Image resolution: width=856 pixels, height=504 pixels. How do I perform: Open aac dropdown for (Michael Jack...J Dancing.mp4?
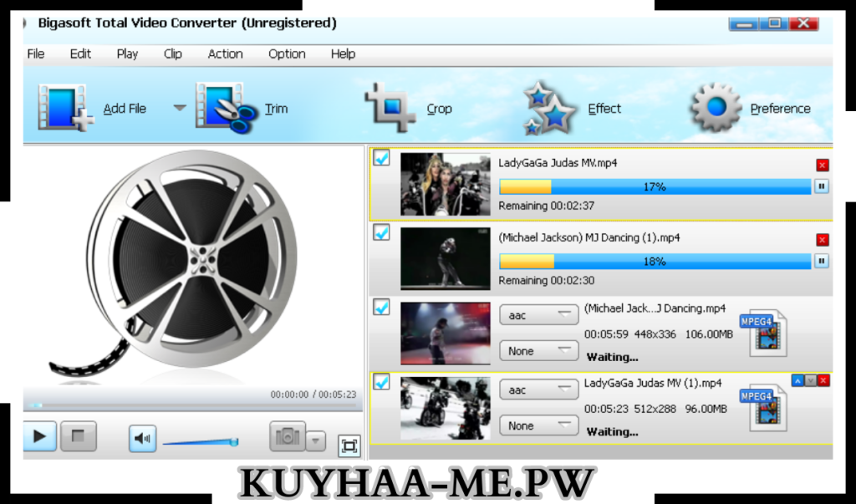click(539, 315)
